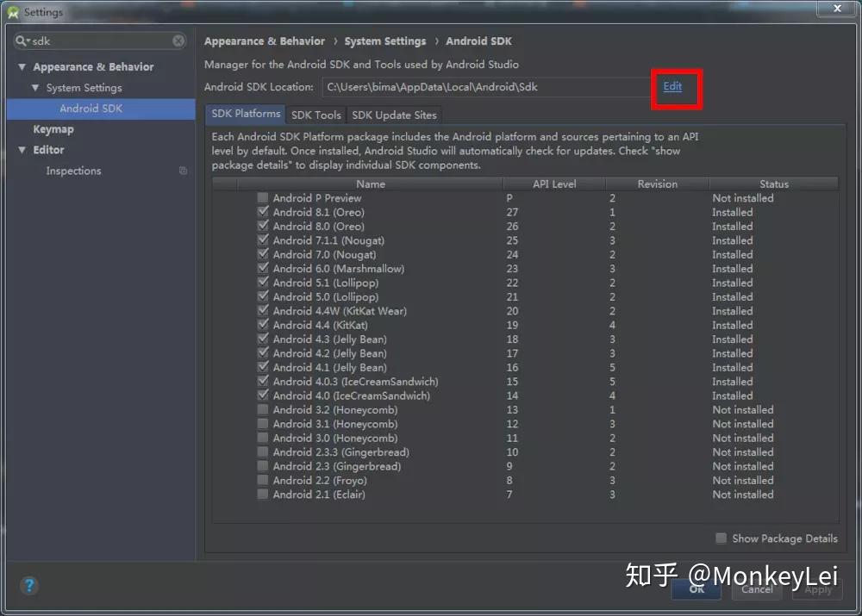Click API level P cell
Screen dimensions: 862x616
(509, 198)
